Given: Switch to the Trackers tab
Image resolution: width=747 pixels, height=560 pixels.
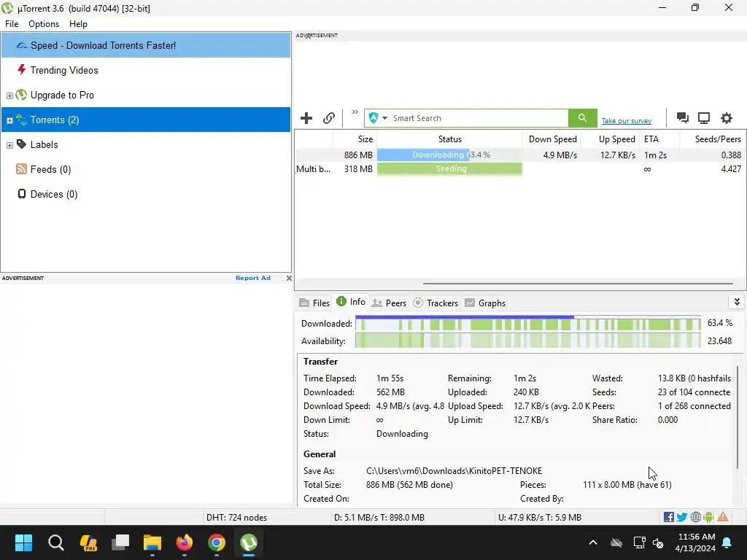Looking at the screenshot, I should [436, 303].
